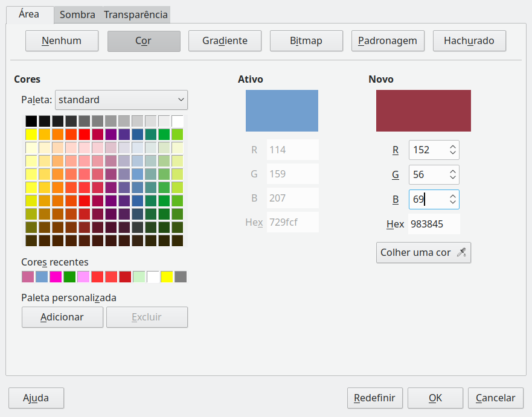Select the white swatch in recent colors
Viewport: 532px width, 417px height.
coord(153,277)
